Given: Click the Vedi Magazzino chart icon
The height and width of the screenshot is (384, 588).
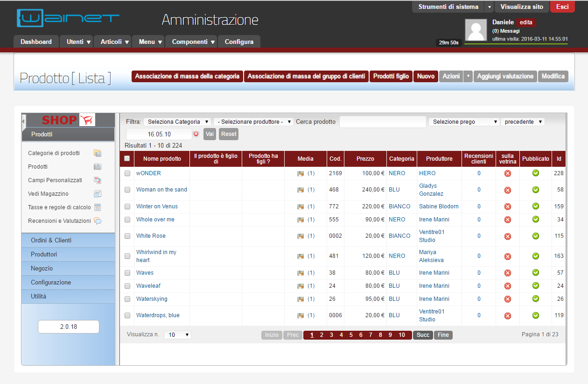Looking at the screenshot, I should point(98,194).
